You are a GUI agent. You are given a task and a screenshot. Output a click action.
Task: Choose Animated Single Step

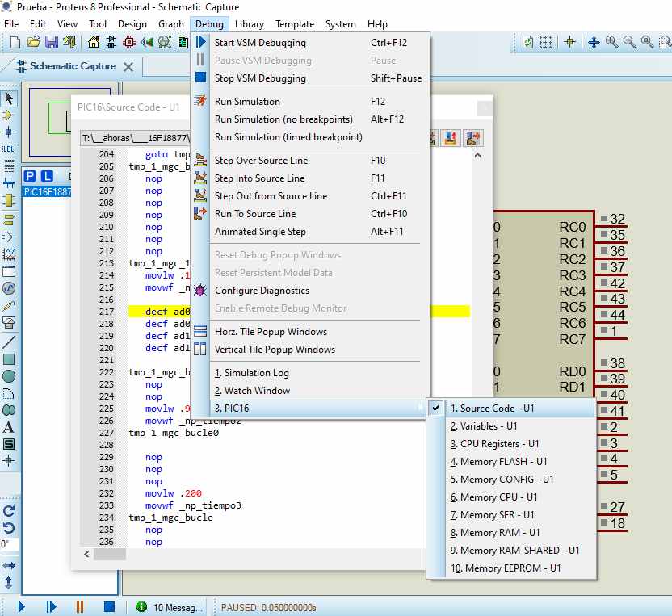click(x=311, y=232)
